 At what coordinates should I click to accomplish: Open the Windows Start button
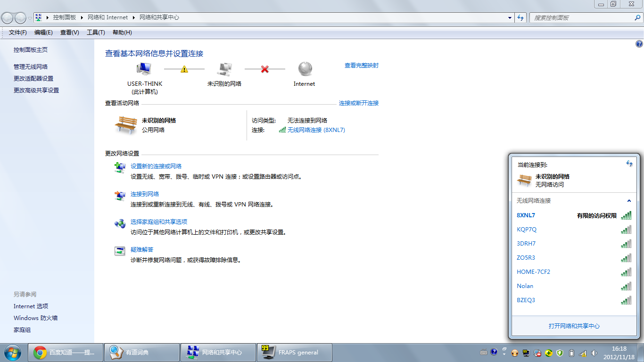[x=12, y=352]
